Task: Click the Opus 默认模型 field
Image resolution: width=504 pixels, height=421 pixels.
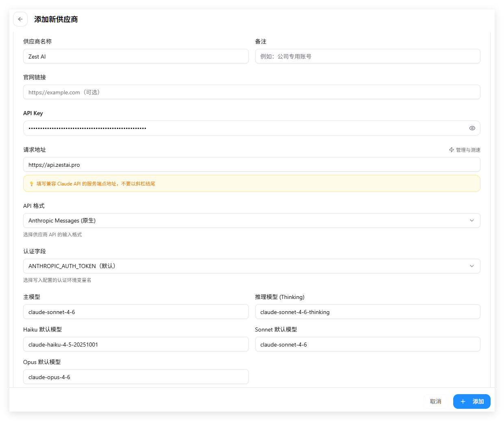Action: [x=136, y=377]
